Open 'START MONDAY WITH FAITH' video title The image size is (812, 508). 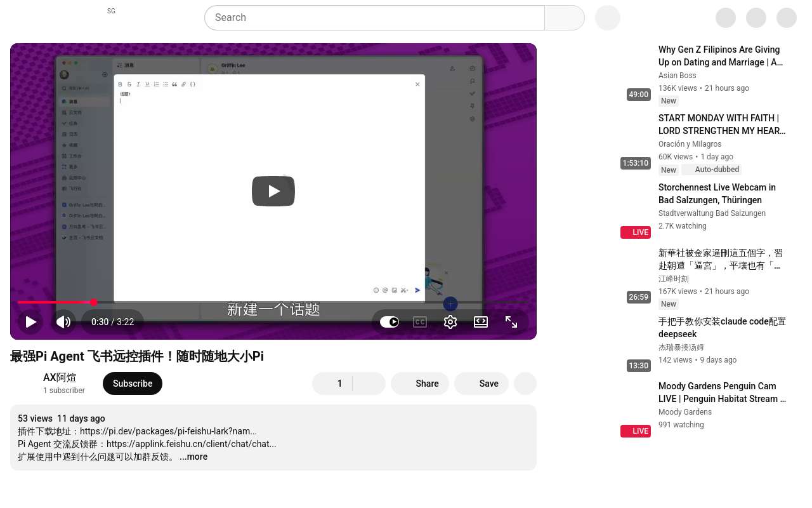coord(722,124)
